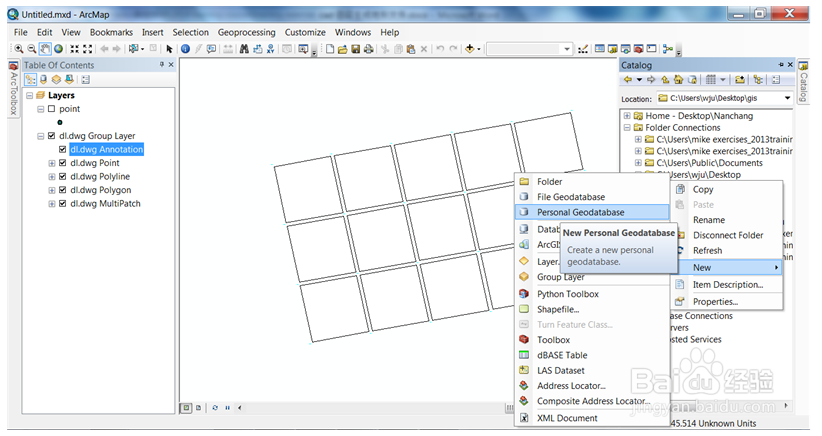
Task: Click the Full Extent globe icon
Action: click(59, 49)
